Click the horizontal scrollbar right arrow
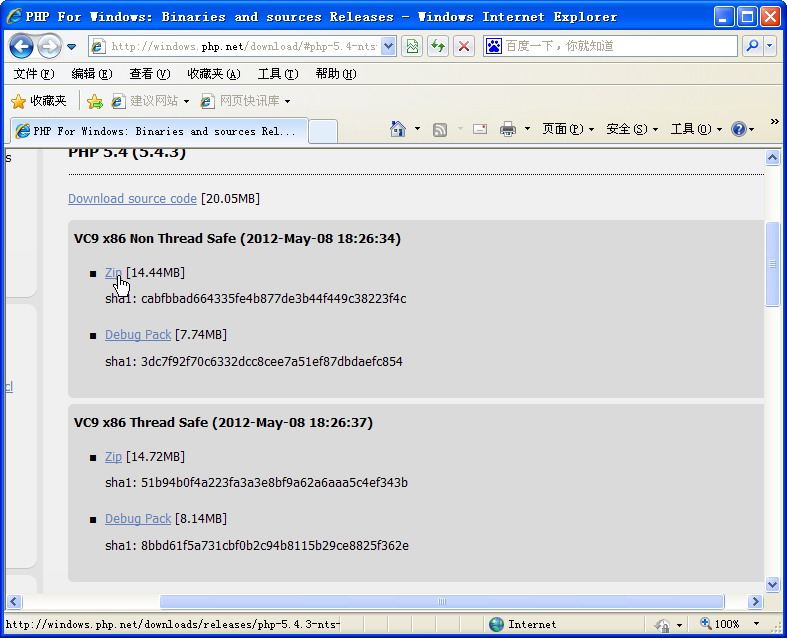Viewport: 787px width, 638px height. 754,601
